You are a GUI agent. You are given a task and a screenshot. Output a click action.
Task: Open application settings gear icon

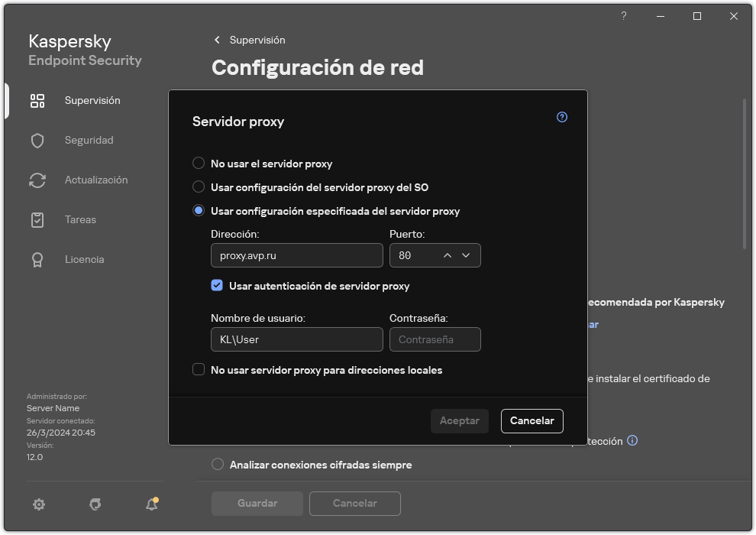[38, 504]
